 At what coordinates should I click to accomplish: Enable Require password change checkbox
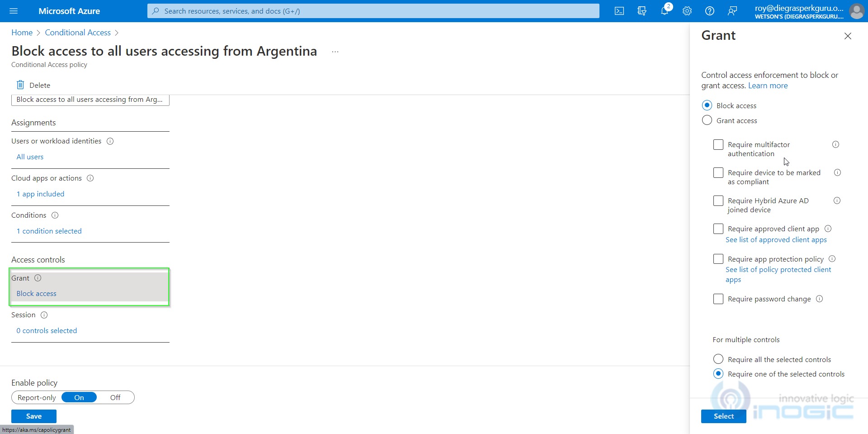tap(718, 299)
